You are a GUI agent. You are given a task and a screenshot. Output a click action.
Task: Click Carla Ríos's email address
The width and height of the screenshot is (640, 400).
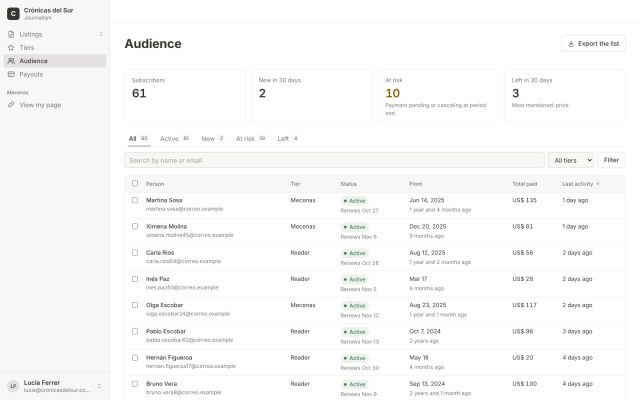tap(183, 261)
